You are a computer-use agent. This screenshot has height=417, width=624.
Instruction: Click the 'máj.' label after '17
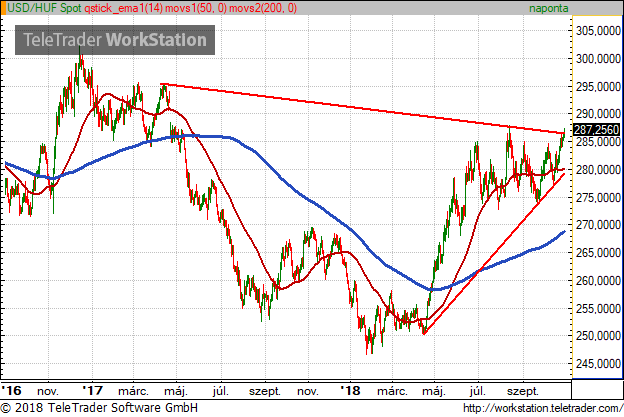pos(176,392)
